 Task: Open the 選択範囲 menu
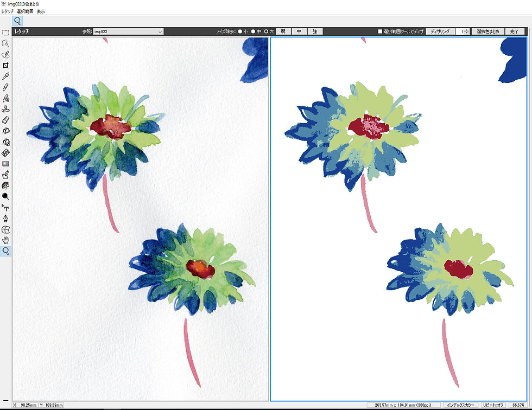point(25,11)
